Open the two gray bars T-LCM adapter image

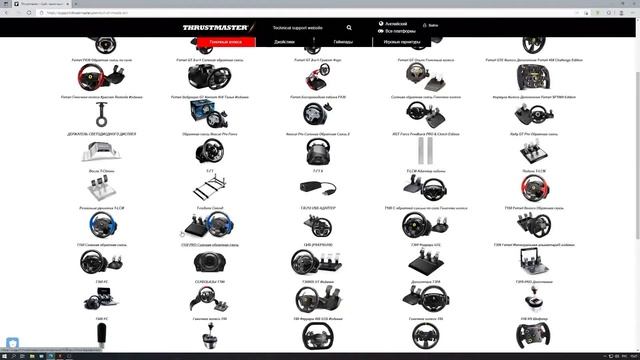pos(426,151)
